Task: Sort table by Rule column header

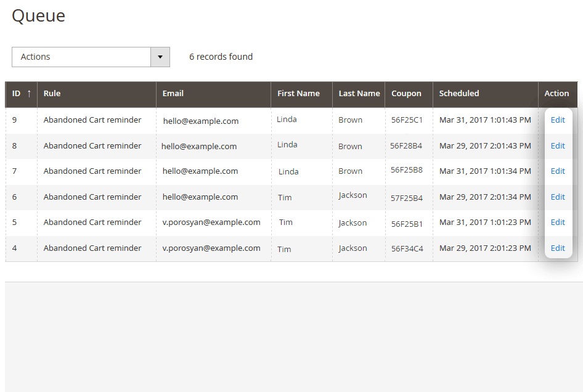Action: pyautogui.click(x=52, y=93)
